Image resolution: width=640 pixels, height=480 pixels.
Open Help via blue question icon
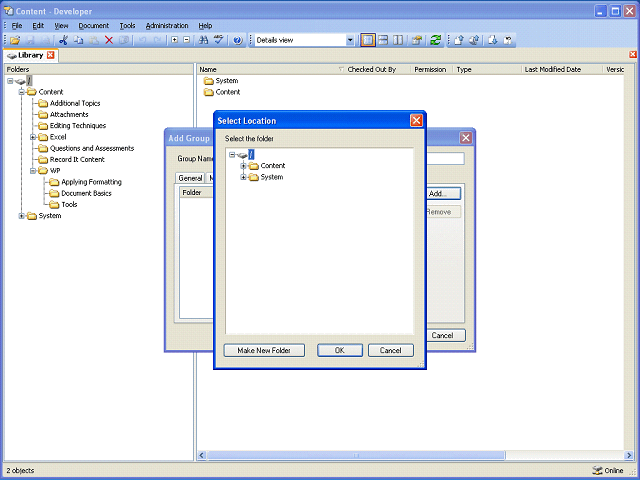point(238,40)
